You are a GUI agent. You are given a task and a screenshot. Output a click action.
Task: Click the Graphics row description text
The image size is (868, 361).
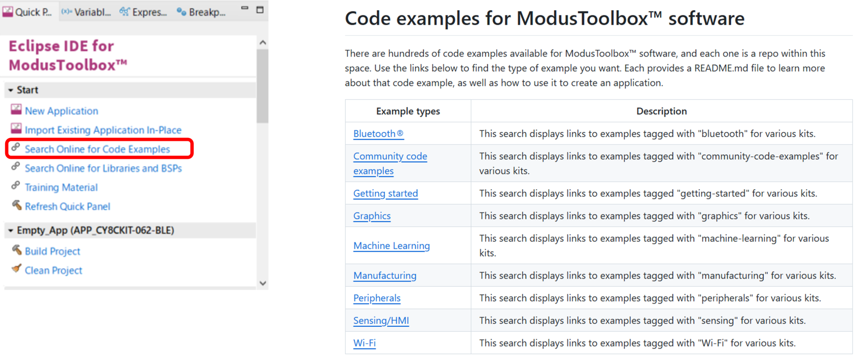pos(644,216)
